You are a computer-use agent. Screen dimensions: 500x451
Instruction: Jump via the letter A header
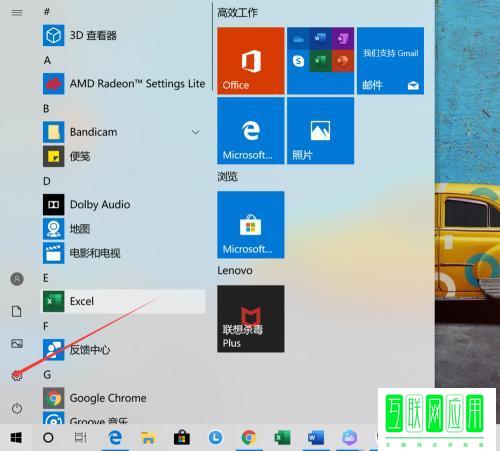point(47,60)
